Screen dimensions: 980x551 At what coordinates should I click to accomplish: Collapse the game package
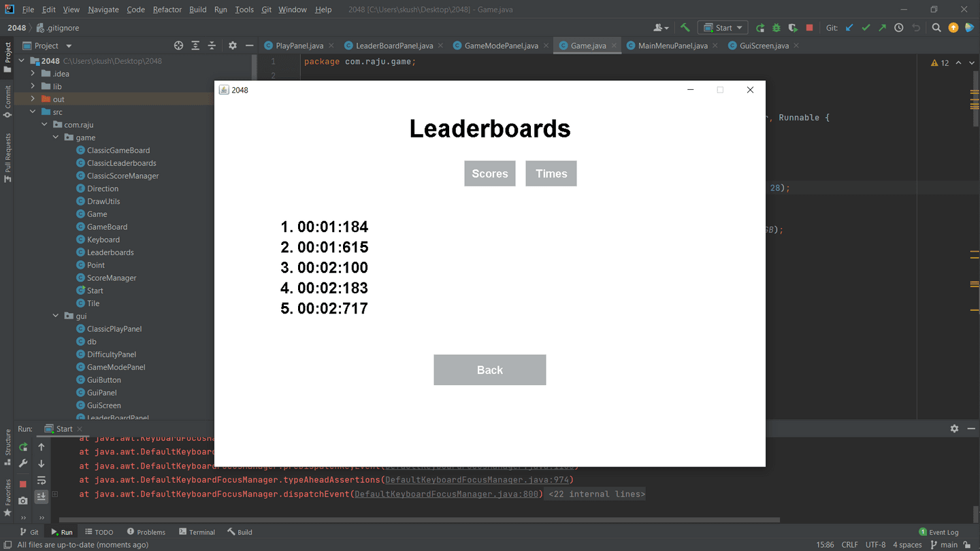click(x=56, y=137)
